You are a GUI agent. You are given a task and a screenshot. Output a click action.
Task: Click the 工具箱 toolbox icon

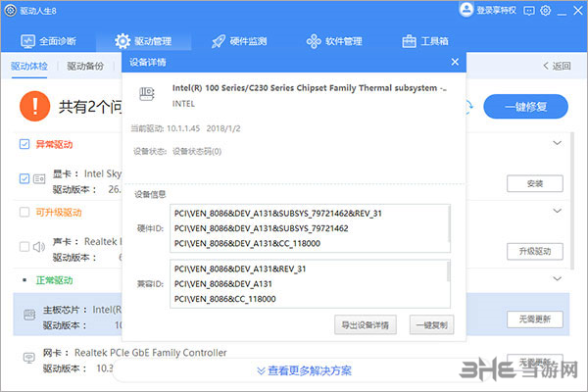409,41
